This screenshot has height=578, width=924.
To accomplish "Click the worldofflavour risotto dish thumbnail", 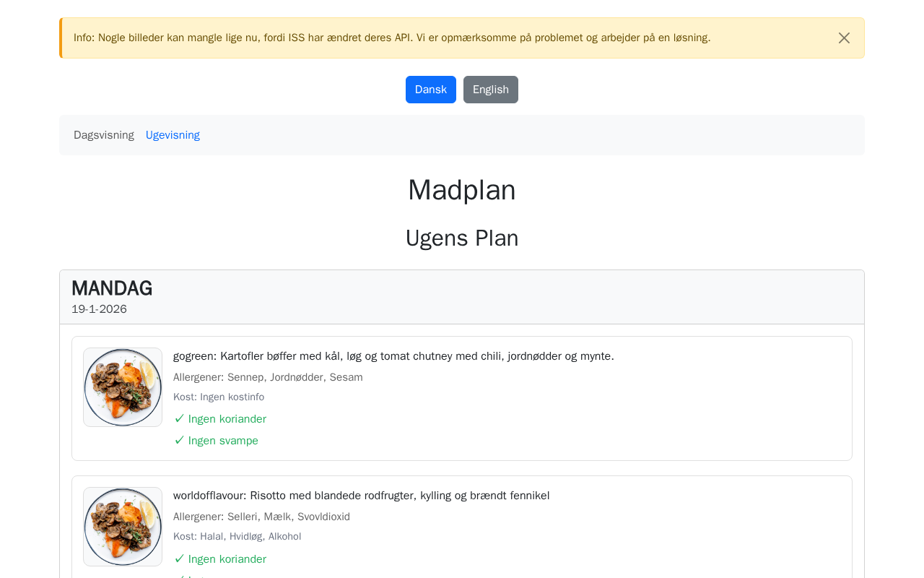I will [123, 527].
